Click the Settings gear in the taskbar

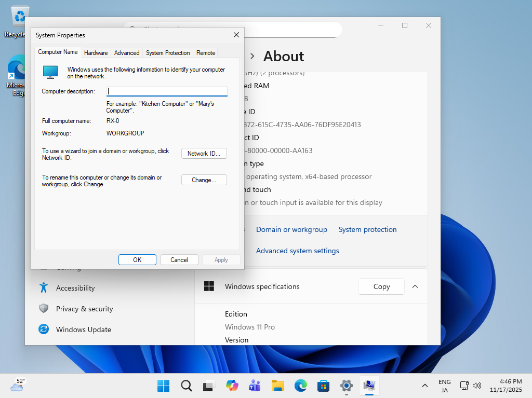point(347,386)
